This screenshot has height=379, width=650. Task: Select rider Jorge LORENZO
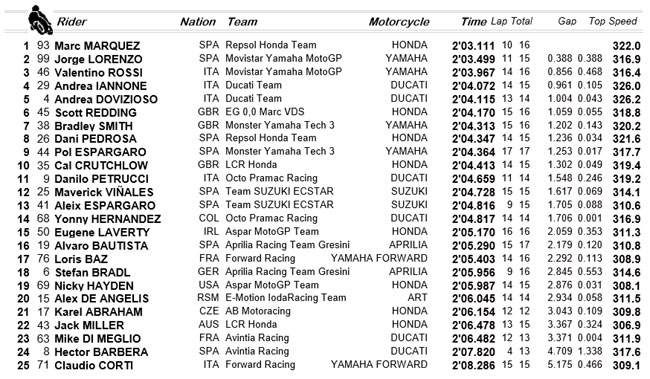(98, 59)
